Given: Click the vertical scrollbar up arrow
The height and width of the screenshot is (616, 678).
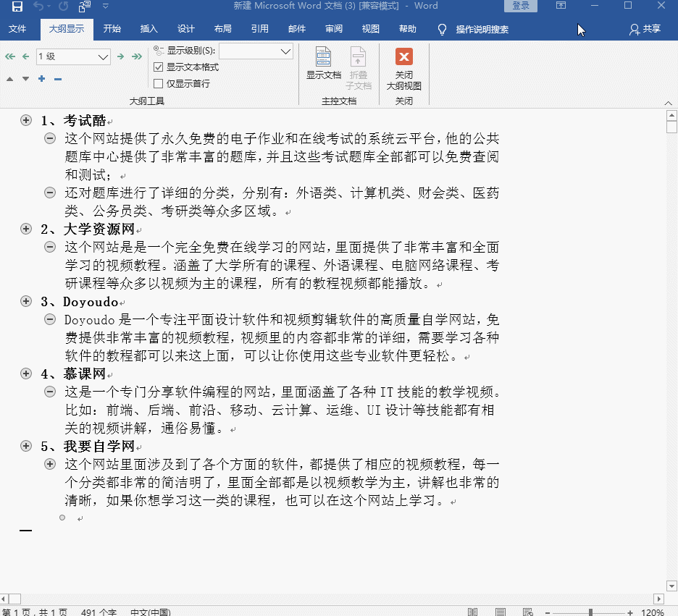Looking at the screenshot, I should (x=671, y=115).
